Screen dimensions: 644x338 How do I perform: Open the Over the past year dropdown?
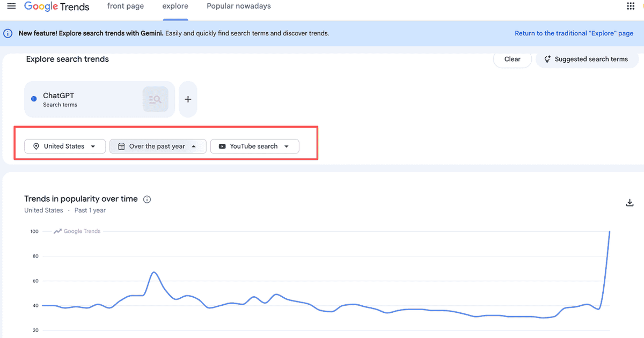click(x=158, y=146)
